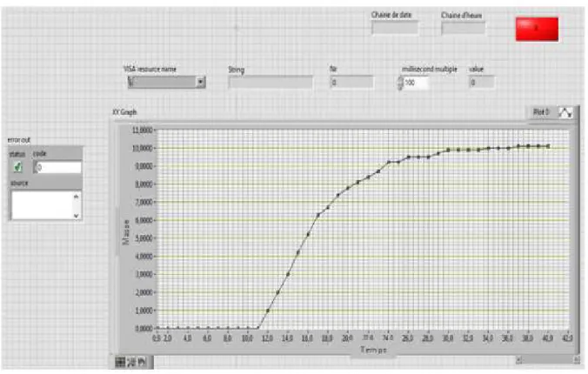Click the red stop button
Viewport: 588px width, 374px height.
(x=537, y=29)
